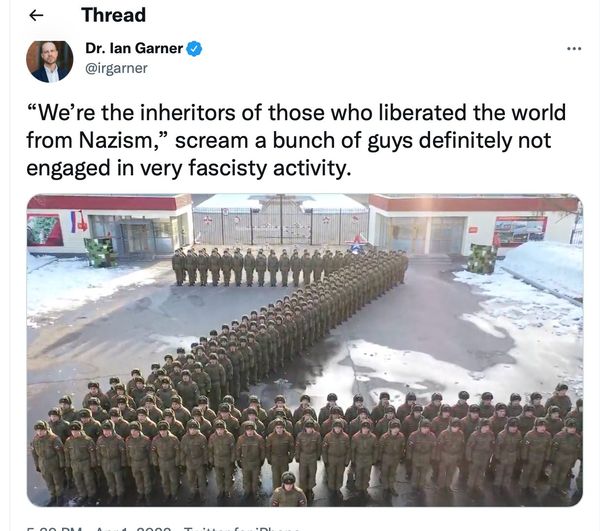Select the tweet text about inheritors
This screenshot has height=531, width=600.
tap(296, 140)
